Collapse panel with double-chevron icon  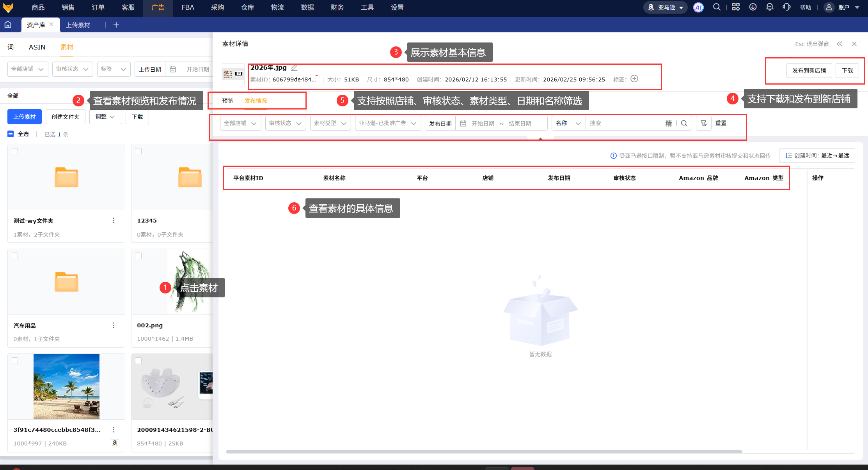(839, 44)
